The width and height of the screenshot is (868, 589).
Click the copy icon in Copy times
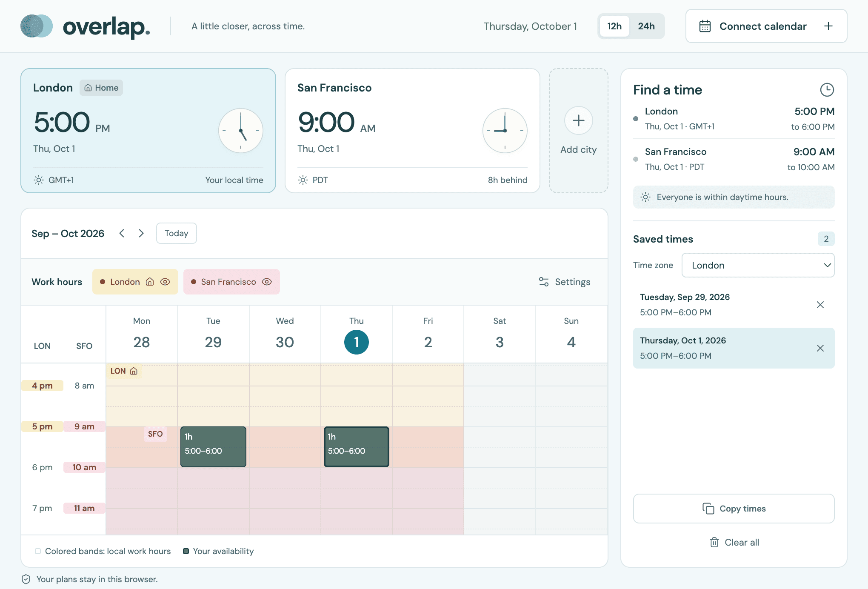tap(708, 509)
